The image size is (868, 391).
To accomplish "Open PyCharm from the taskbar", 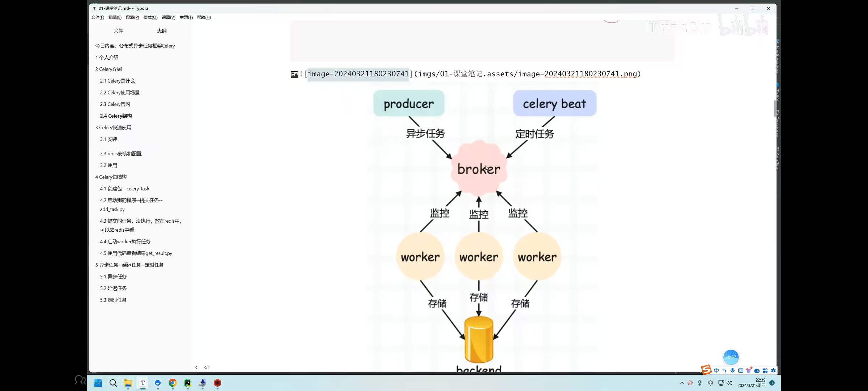I will pos(187,383).
